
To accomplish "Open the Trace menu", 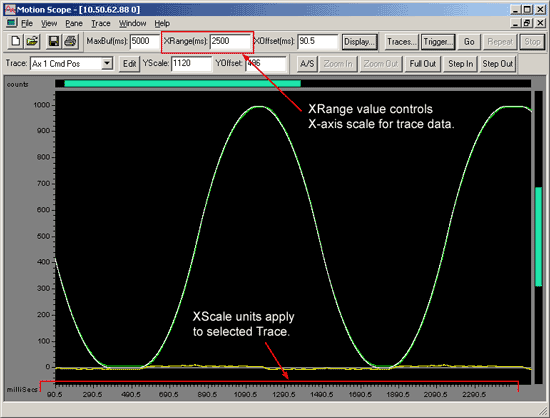I will click(101, 23).
